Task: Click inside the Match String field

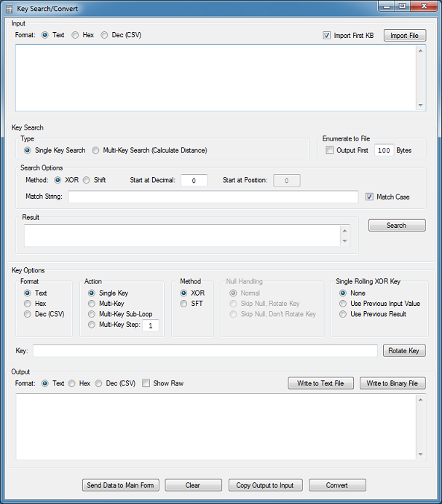Action: click(213, 197)
